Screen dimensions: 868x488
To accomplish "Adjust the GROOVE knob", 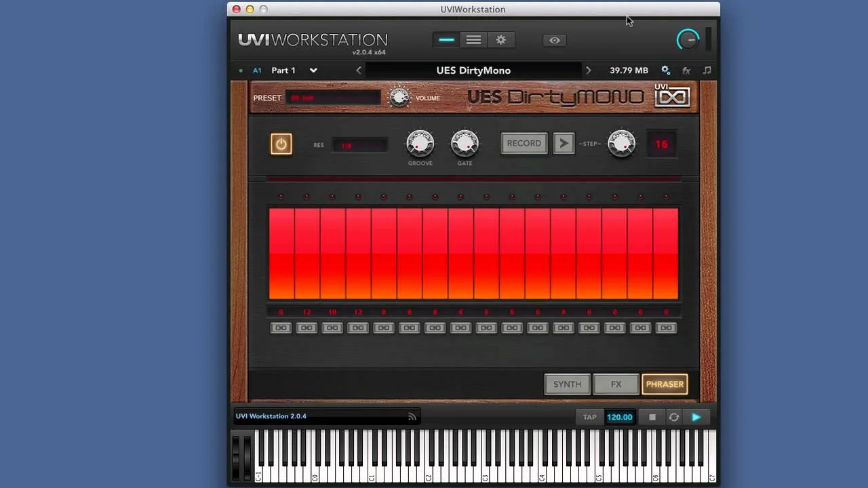I will click(420, 143).
